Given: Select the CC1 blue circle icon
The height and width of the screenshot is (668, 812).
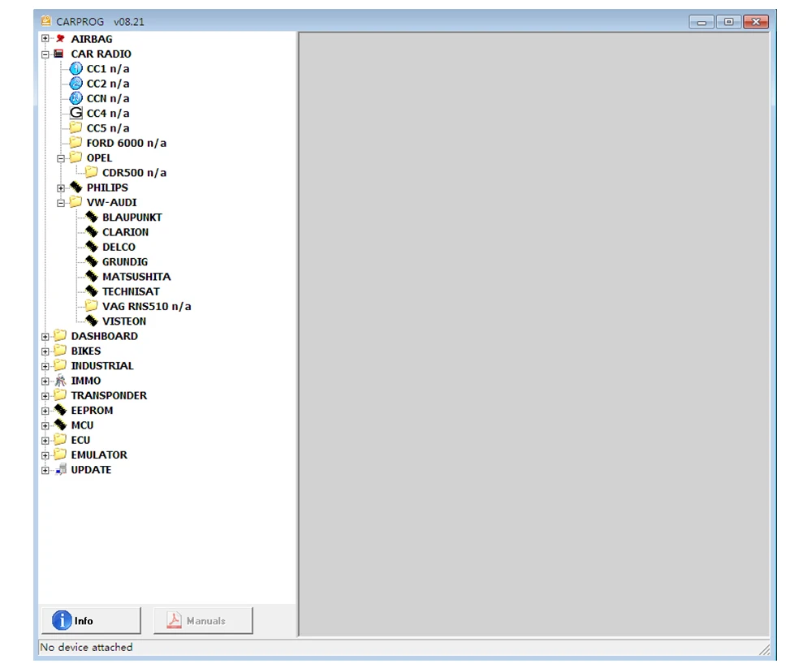Looking at the screenshot, I should click(76, 68).
